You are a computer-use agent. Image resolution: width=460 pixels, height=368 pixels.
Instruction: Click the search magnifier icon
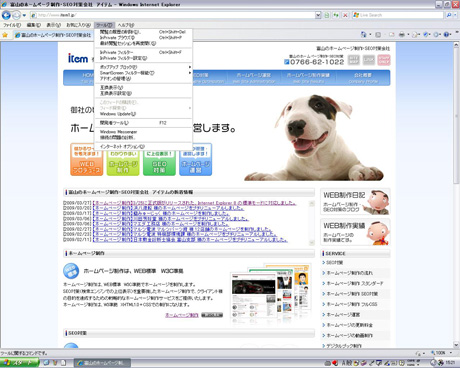pos(449,15)
